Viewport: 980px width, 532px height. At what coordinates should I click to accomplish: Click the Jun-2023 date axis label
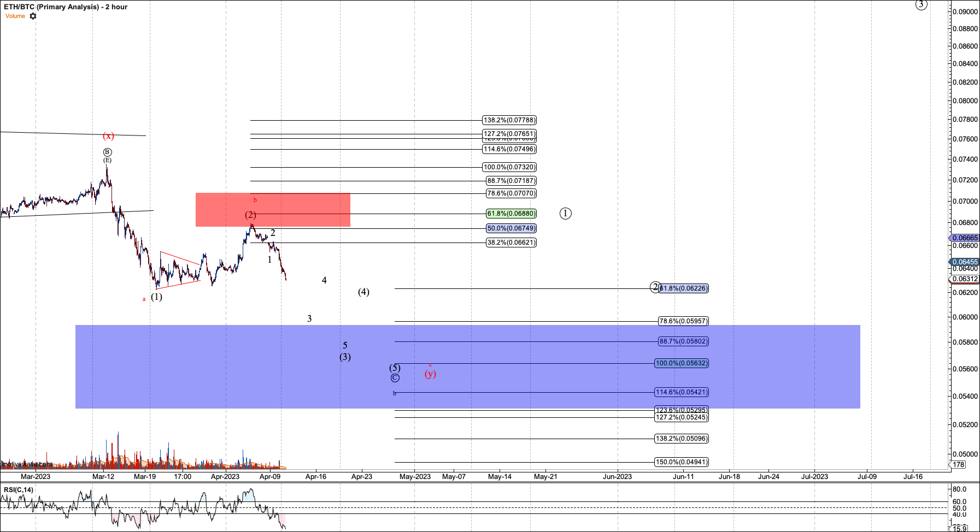[x=617, y=477]
